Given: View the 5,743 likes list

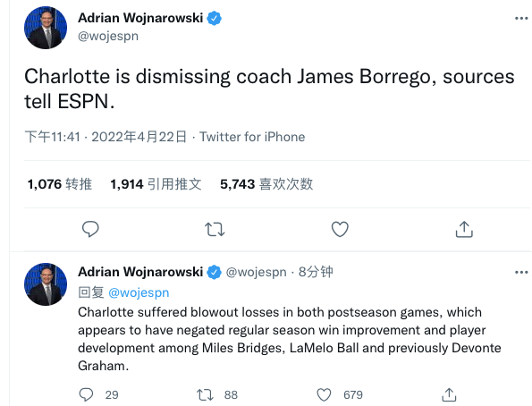Looking at the screenshot, I should 266,184.
